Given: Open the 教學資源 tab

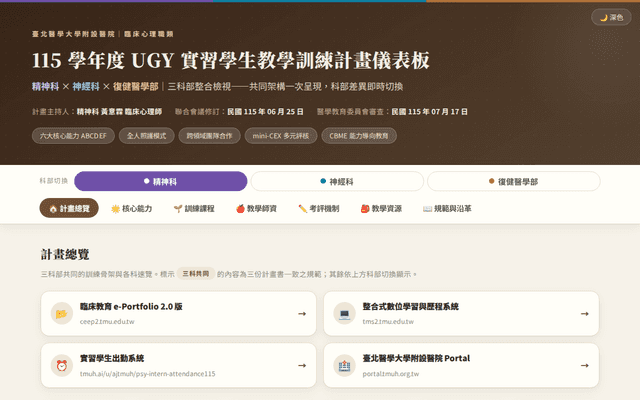Looking at the screenshot, I should tap(381, 208).
